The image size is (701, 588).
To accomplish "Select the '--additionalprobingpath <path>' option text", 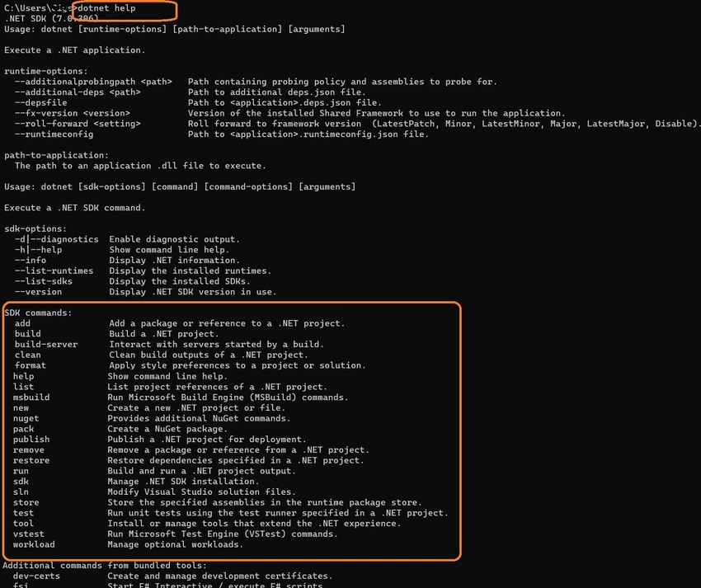I will click(93, 82).
